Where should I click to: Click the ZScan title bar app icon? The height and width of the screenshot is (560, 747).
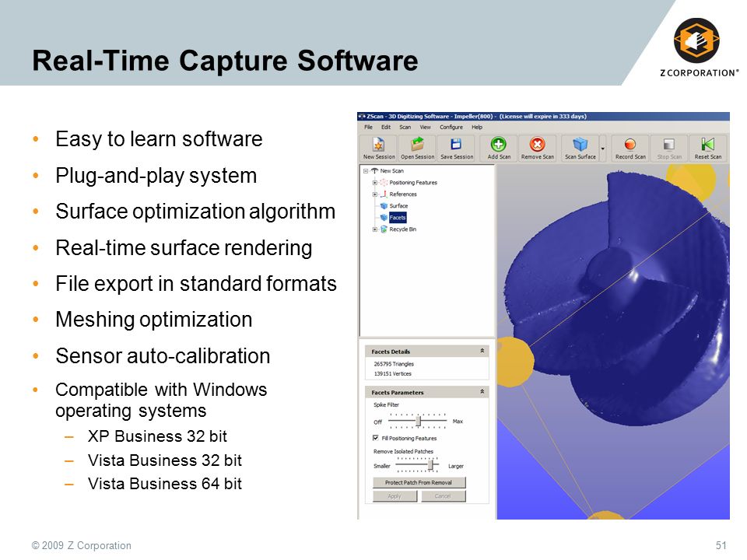click(x=362, y=116)
